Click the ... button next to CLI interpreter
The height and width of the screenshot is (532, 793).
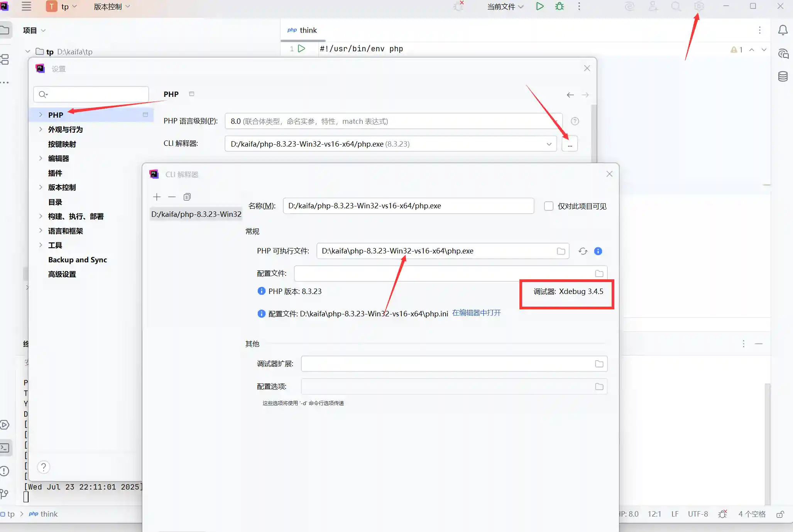click(570, 144)
